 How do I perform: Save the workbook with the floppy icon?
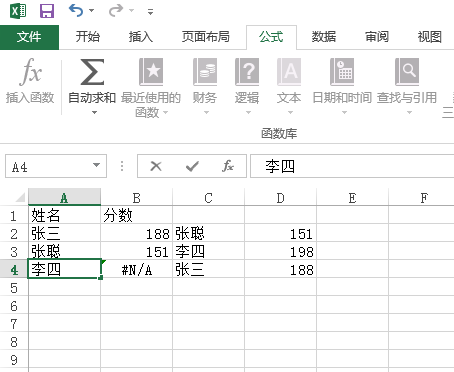[47, 11]
